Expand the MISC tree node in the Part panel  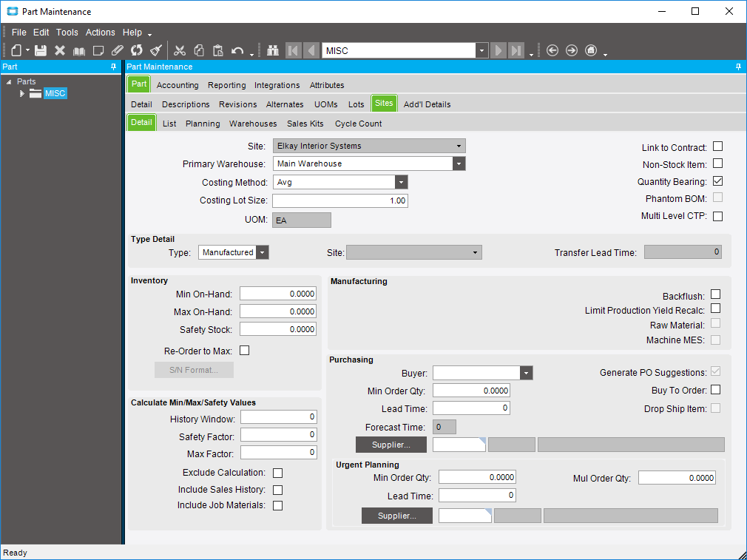pos(21,93)
